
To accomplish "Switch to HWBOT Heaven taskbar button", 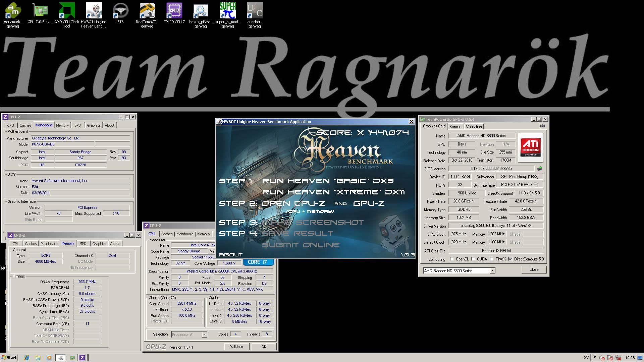I will point(61,358).
